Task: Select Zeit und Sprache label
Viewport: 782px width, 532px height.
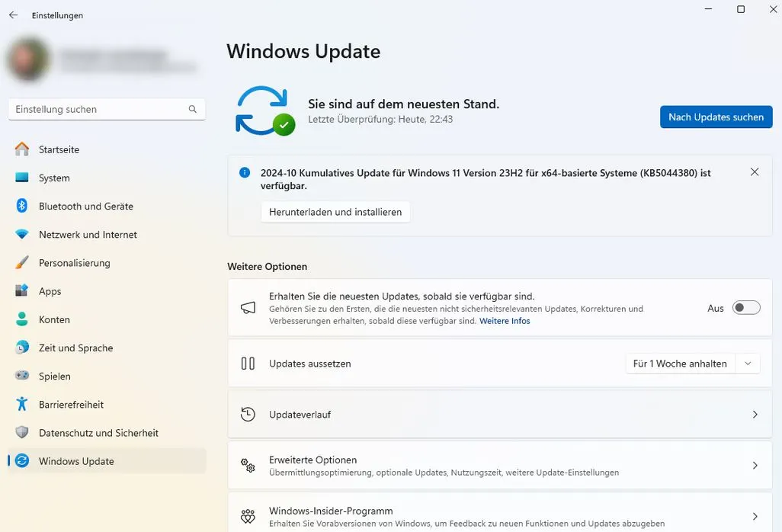Action: click(75, 348)
